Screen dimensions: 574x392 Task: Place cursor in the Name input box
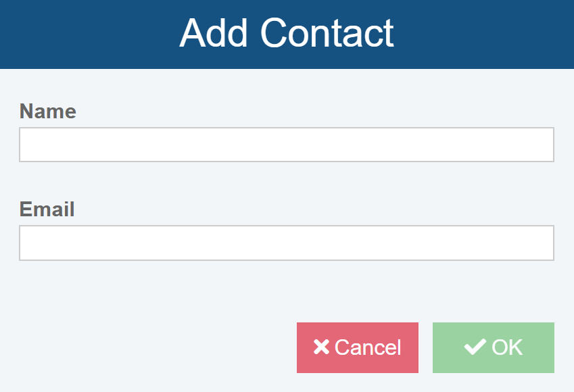coord(287,145)
